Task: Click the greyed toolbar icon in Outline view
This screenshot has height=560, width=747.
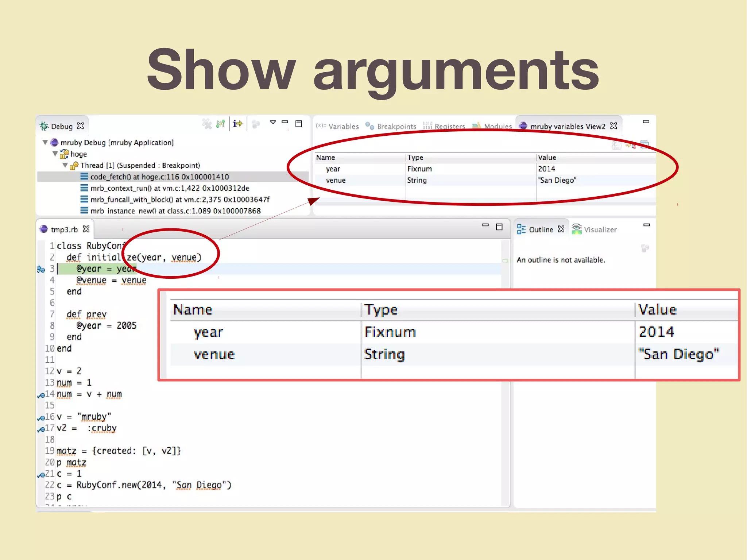Action: point(645,248)
